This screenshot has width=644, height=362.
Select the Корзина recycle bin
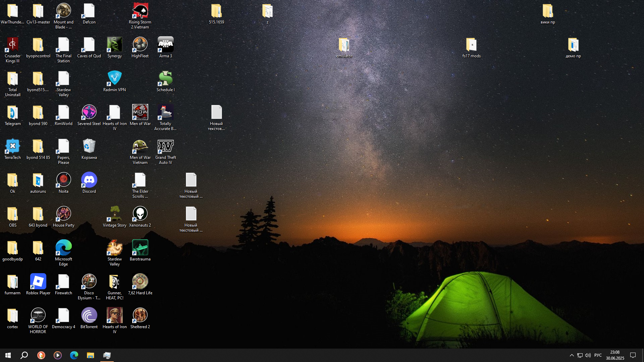pos(89,146)
